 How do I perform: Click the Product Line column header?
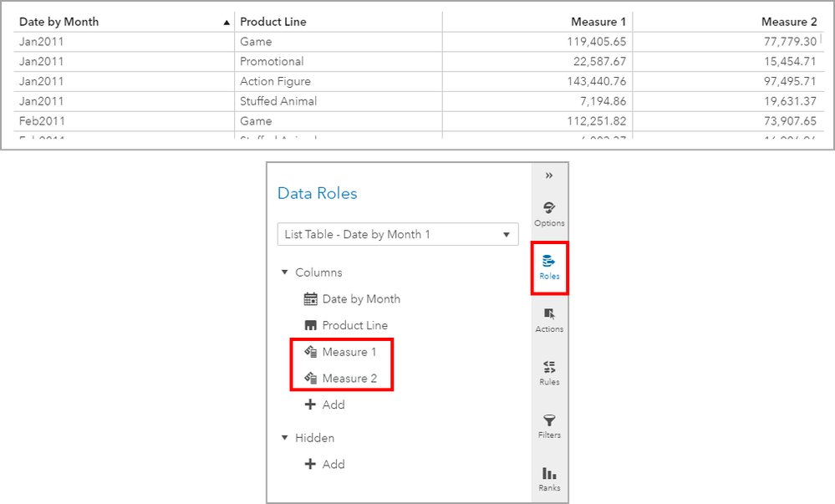[x=272, y=22]
